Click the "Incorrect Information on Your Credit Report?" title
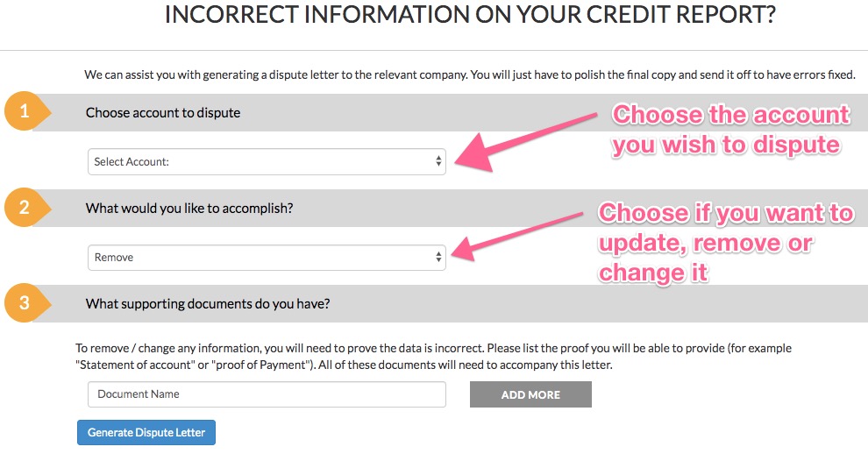The image size is (868, 468). point(470,15)
